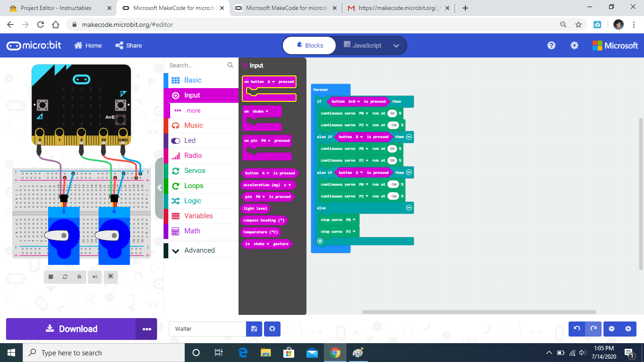Open the A+B button dropdown in the if condition
Screen dimensions: 644x362
354,101
